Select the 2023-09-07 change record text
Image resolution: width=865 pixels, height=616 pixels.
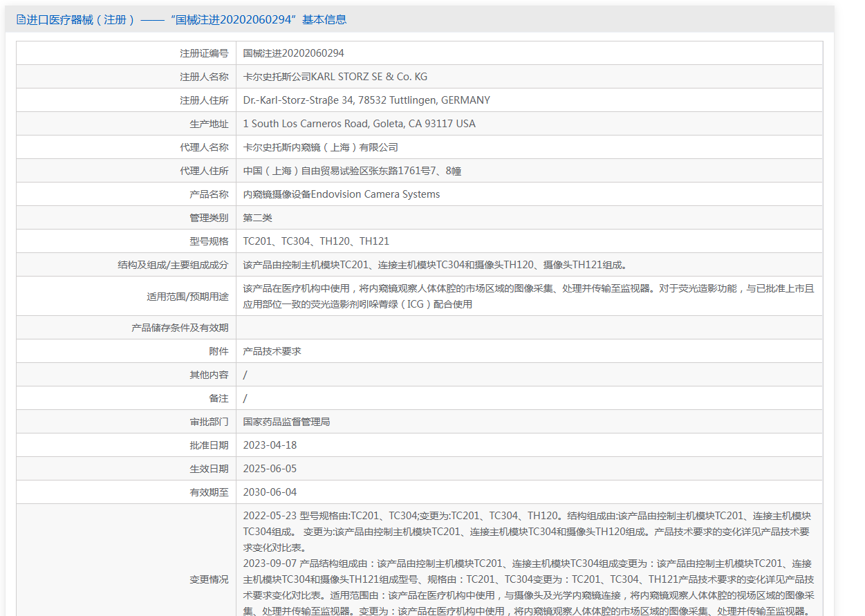pos(529,587)
